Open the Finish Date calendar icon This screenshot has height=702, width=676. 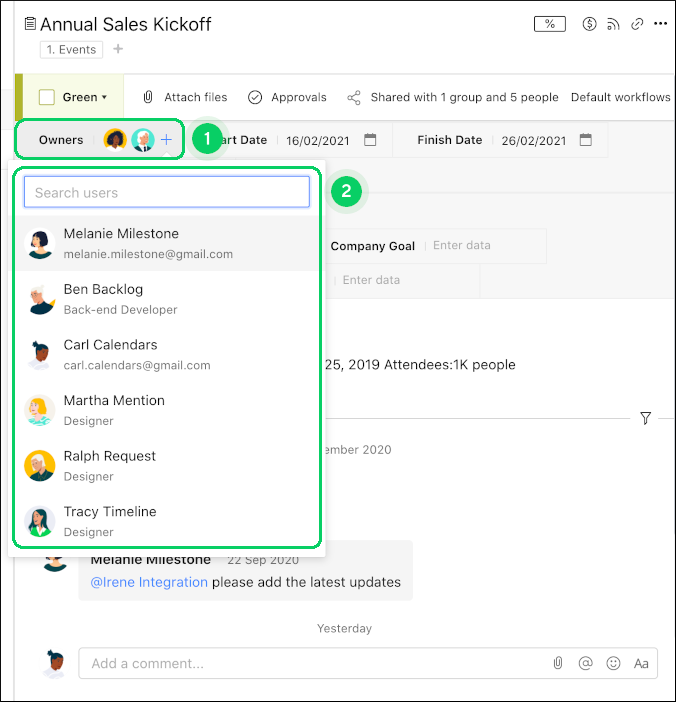[586, 140]
